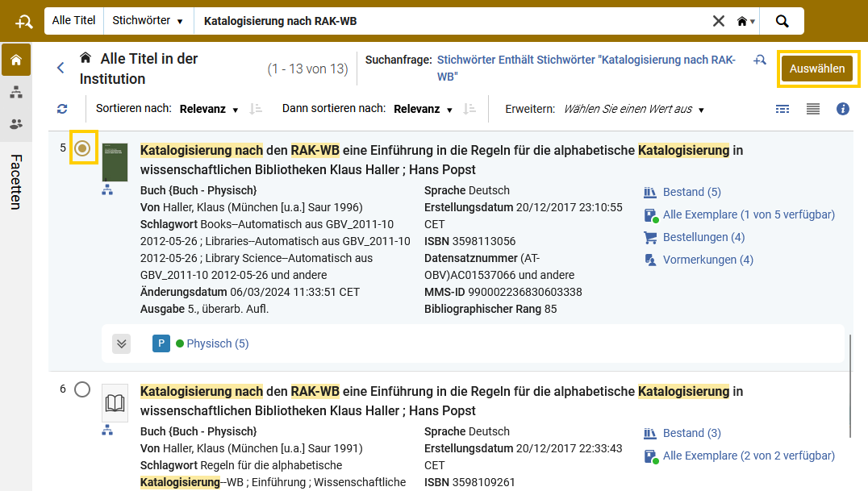Open the Dann sortieren nach Relevanz dropdown
868x491 pixels.
(423, 109)
